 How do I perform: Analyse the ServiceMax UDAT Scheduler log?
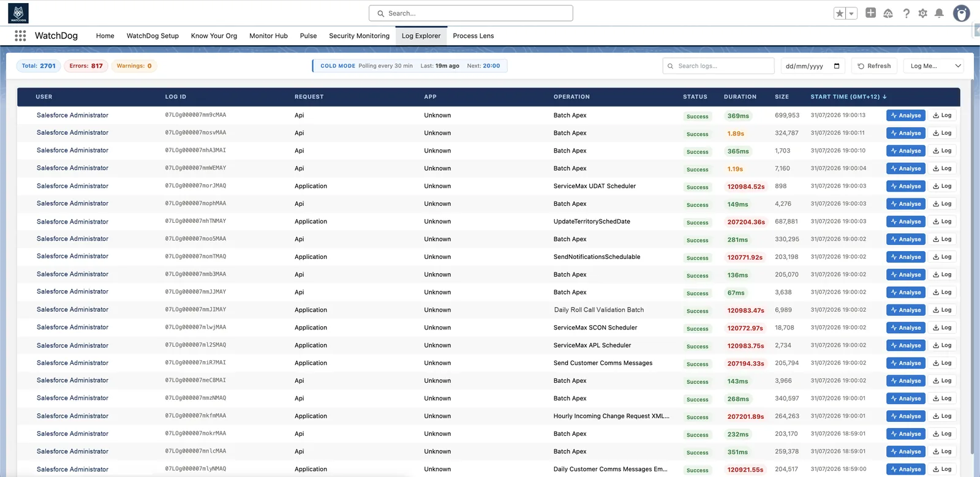[905, 186]
